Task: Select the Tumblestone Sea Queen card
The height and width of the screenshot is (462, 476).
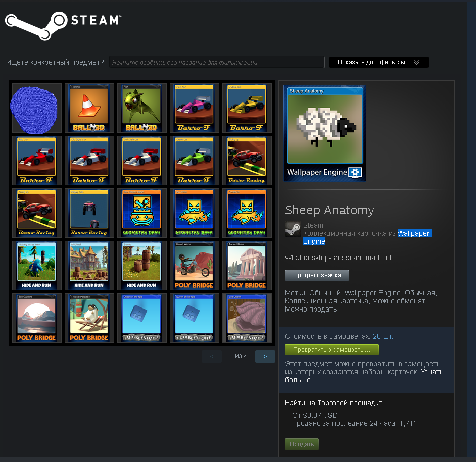Action: pyautogui.click(x=247, y=318)
